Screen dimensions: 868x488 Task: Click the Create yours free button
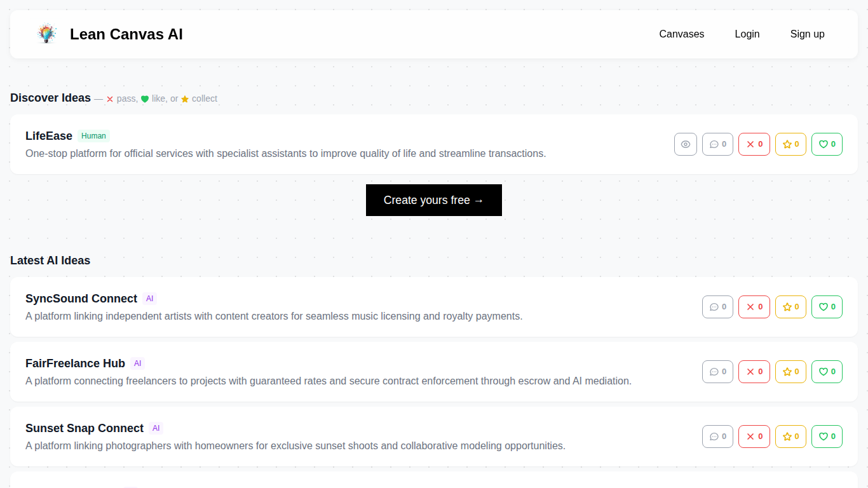(x=434, y=200)
